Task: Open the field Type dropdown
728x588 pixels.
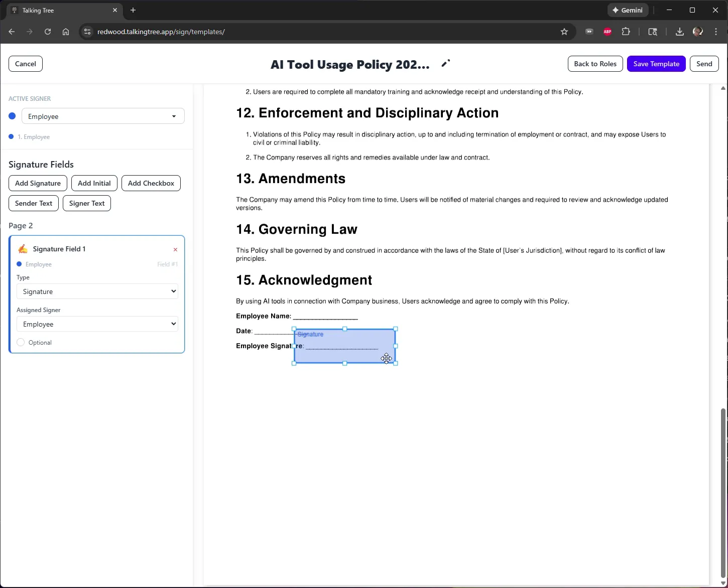Action: (97, 291)
